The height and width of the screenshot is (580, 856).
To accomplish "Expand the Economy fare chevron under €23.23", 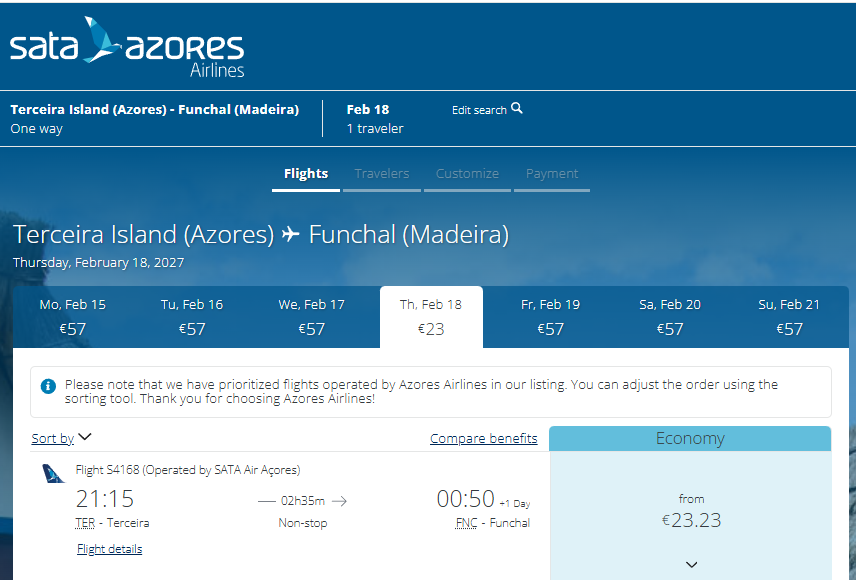I will coord(691,565).
